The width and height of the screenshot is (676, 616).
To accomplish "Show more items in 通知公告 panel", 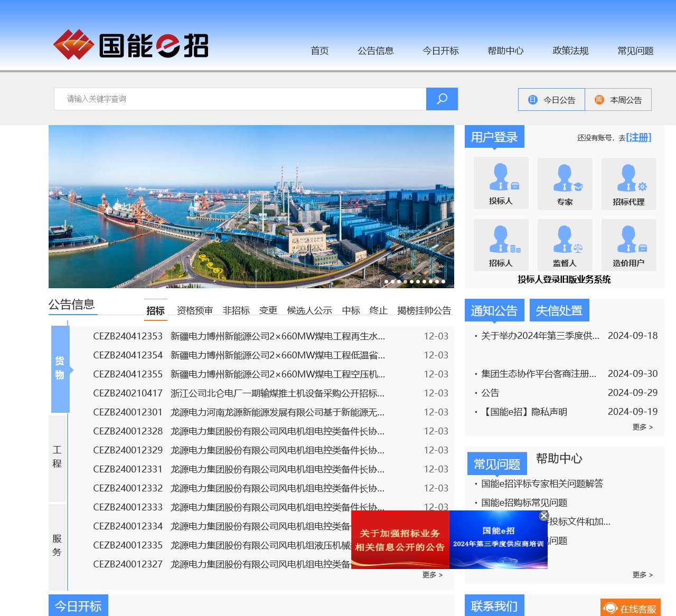I will [x=642, y=427].
